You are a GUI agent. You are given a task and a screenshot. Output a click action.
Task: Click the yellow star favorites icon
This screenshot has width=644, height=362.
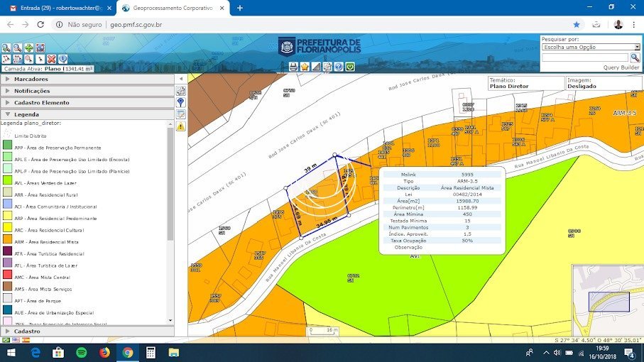coord(305,67)
